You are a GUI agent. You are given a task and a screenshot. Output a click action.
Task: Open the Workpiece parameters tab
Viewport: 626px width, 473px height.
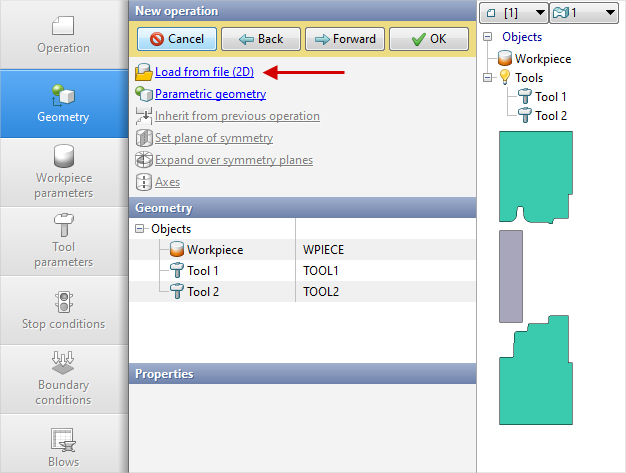[64, 172]
